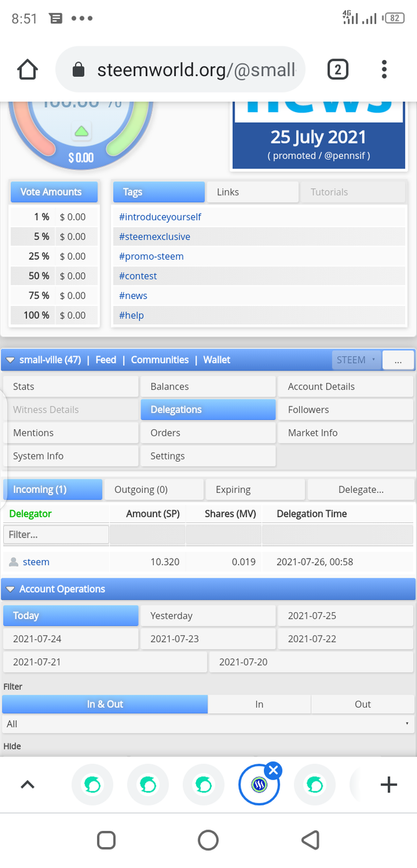Click the user icon beside steem delegator

pyautogui.click(x=14, y=562)
